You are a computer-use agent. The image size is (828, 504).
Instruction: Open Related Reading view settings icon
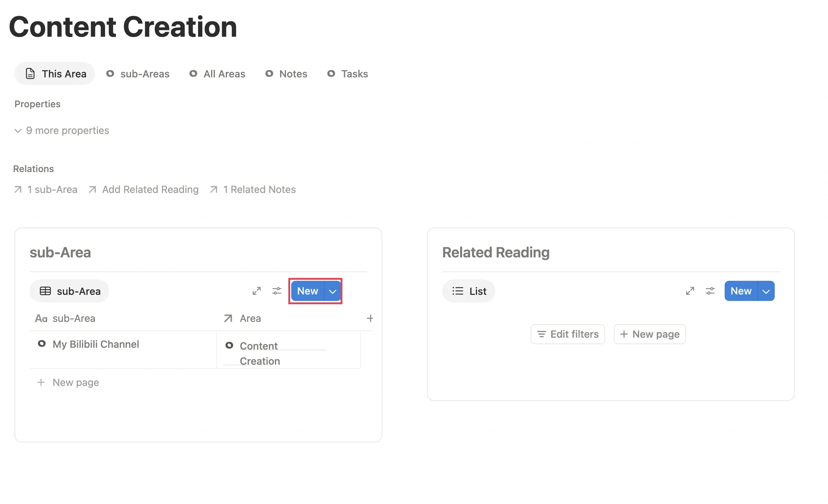pyautogui.click(x=710, y=291)
